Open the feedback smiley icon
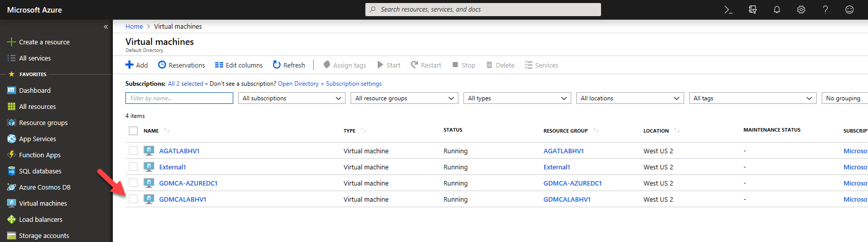The height and width of the screenshot is (242, 868). pos(849,10)
